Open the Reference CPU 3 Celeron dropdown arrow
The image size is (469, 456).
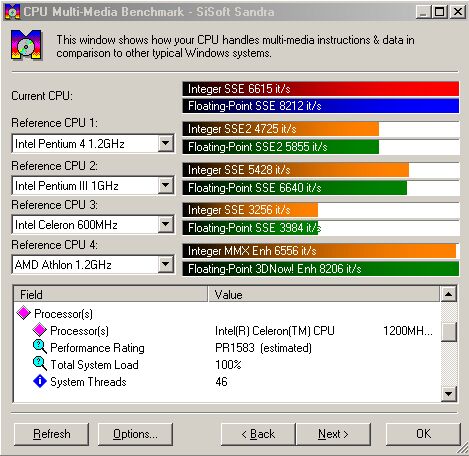tap(166, 224)
